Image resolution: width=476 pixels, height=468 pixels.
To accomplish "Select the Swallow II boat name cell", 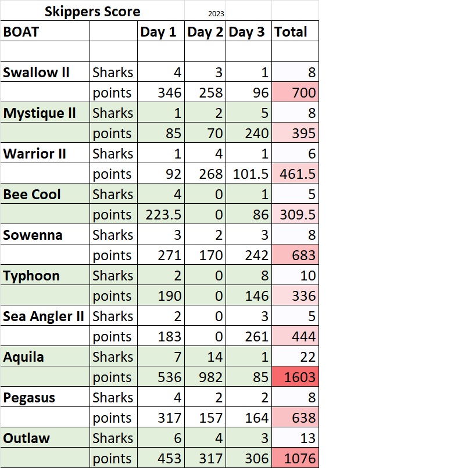I will click(45, 72).
